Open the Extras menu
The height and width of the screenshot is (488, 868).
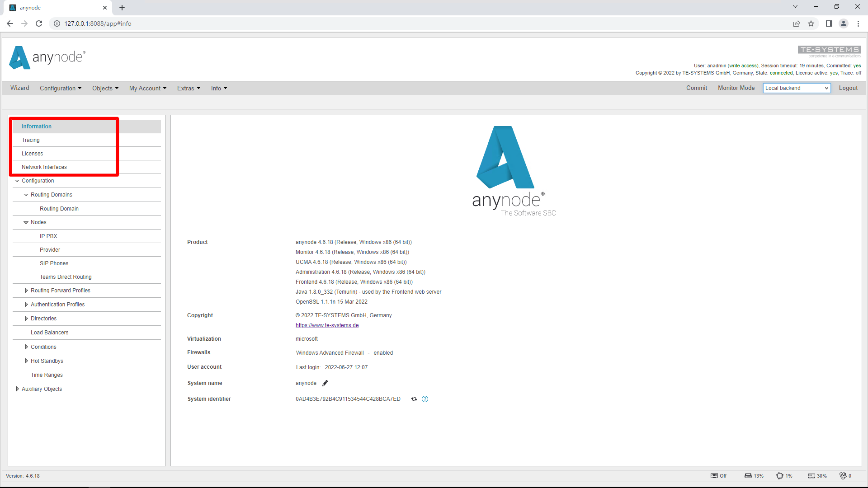click(189, 88)
